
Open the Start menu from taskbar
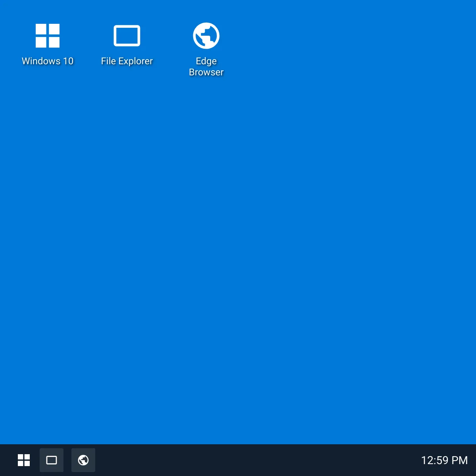coord(24,460)
